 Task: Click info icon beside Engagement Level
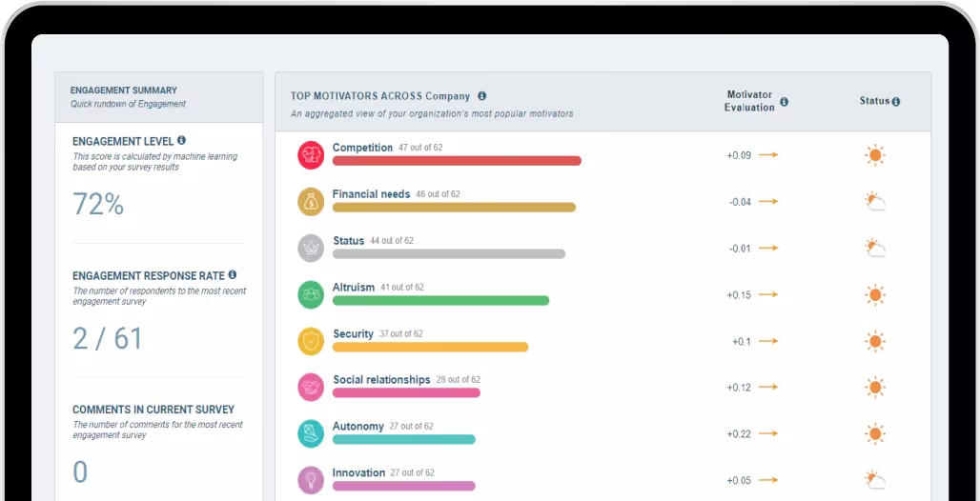pyautogui.click(x=181, y=141)
